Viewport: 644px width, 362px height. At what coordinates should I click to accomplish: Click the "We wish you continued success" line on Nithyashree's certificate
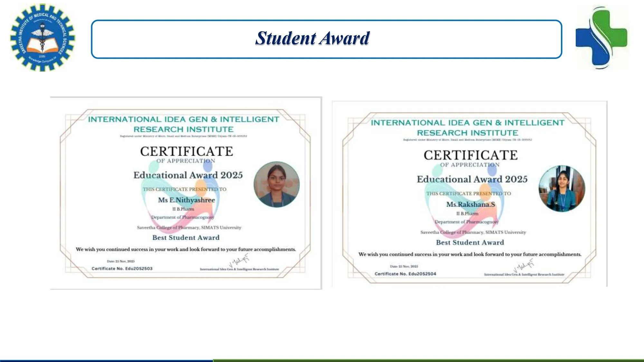[186, 249]
